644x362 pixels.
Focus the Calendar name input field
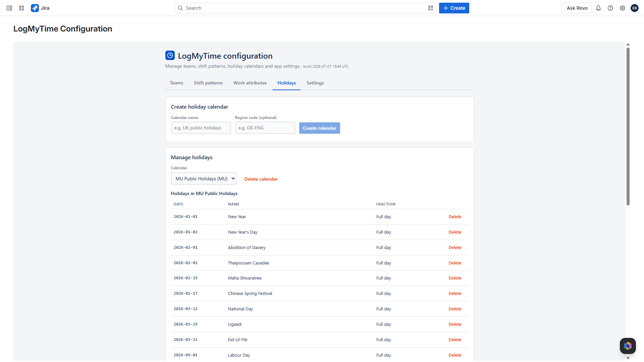click(201, 128)
